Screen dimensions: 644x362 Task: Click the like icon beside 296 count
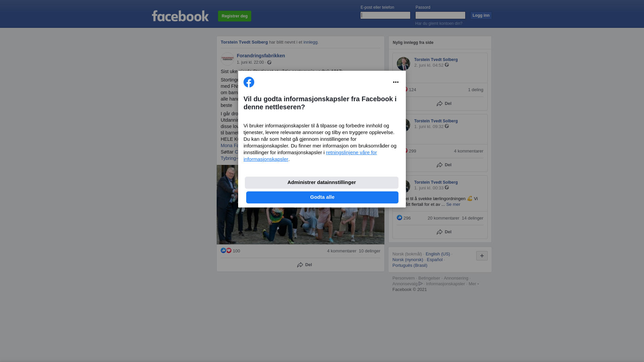pos(399,218)
